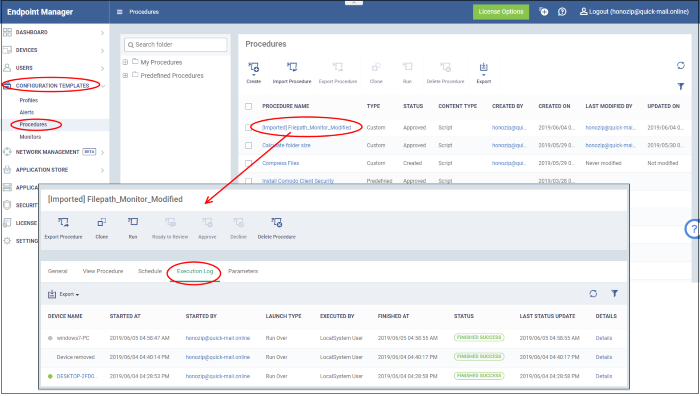Click the add-new plus icon in header
This screenshot has height=396, width=700.
point(543,12)
